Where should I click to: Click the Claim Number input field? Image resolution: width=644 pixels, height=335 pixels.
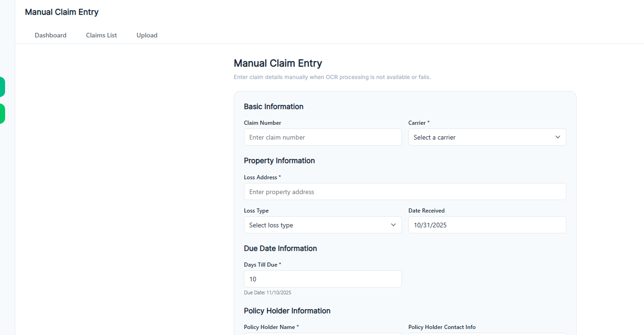tap(322, 137)
